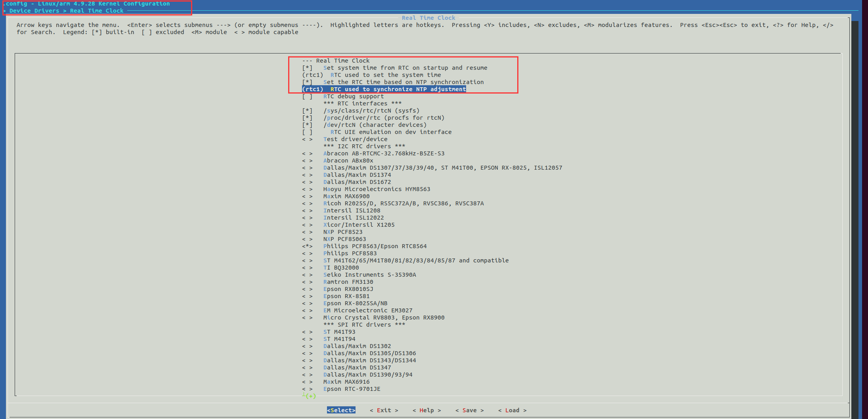Select the ST M41T62/65/M41T80 compatible row
Image resolution: width=868 pixels, height=419 pixels.
405,260
